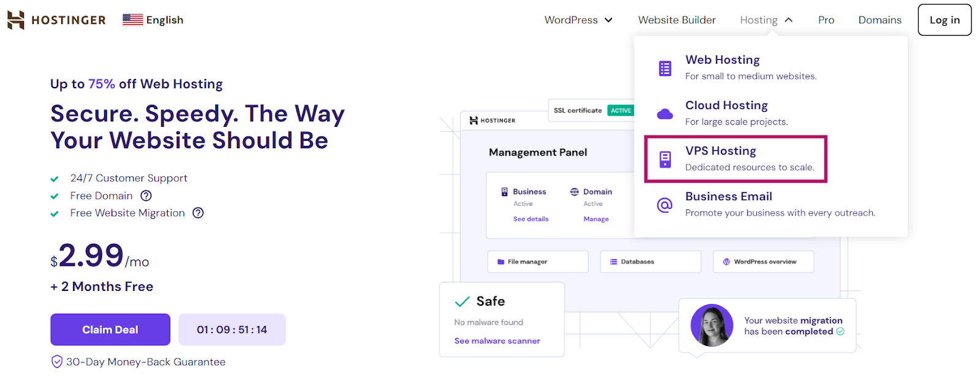This screenshot has height=381, width=980.
Task: Click 'Management Panel' heading
Action: pyautogui.click(x=538, y=153)
